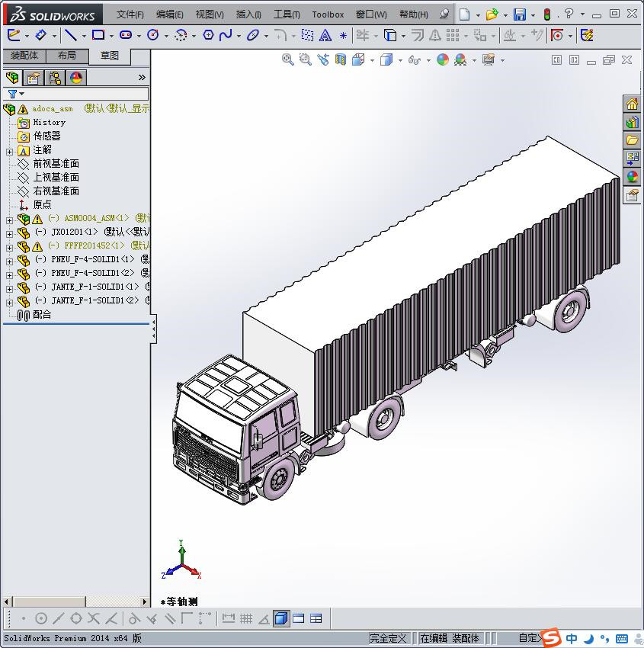Toggle the center point snap
This screenshot has height=648, width=644.
[x=41, y=619]
